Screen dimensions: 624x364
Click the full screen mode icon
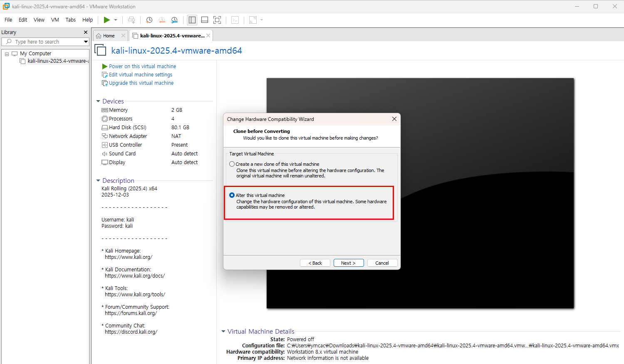[217, 20]
